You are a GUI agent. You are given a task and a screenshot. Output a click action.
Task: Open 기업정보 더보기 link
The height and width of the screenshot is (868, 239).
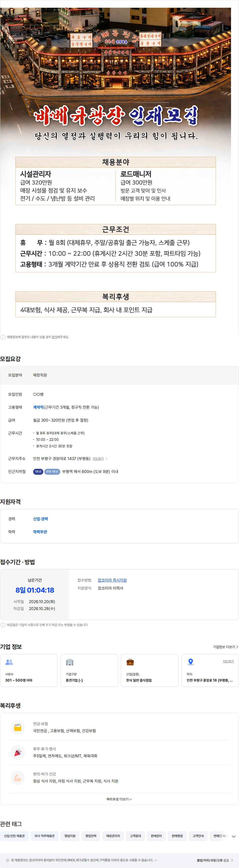[x=226, y=647]
